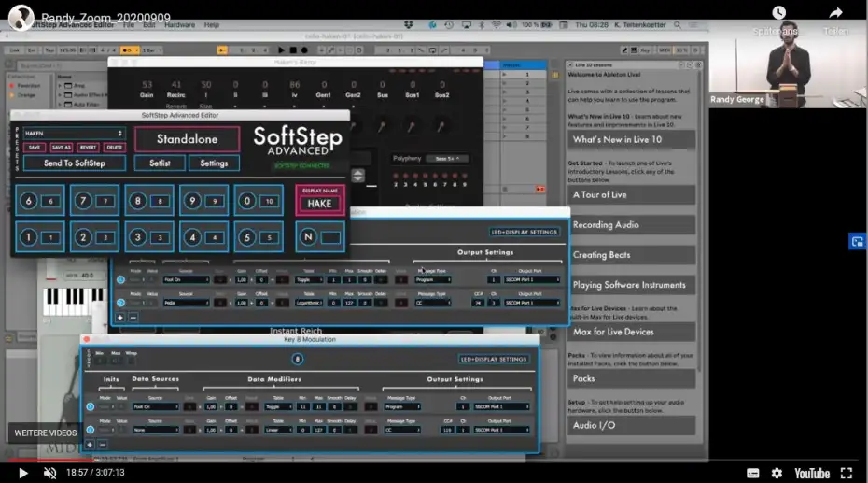Toggle Ableton Key map mode button
The image size is (868, 483).
[645, 50]
